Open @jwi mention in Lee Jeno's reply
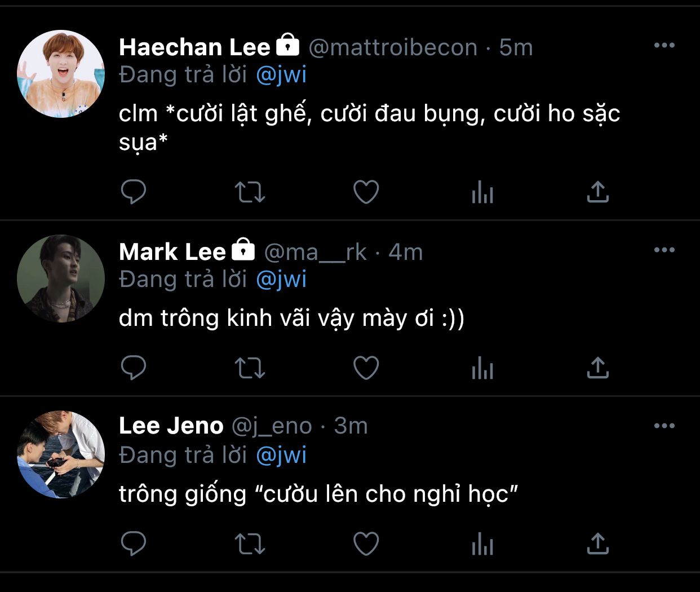Screen dimensions: 700x592 [281, 455]
